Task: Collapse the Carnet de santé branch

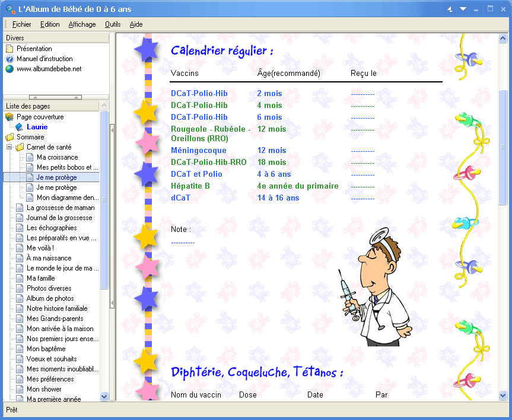Action: point(9,147)
